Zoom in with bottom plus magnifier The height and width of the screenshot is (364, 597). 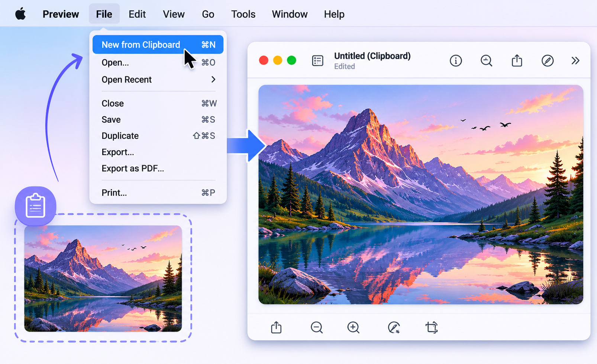click(353, 327)
